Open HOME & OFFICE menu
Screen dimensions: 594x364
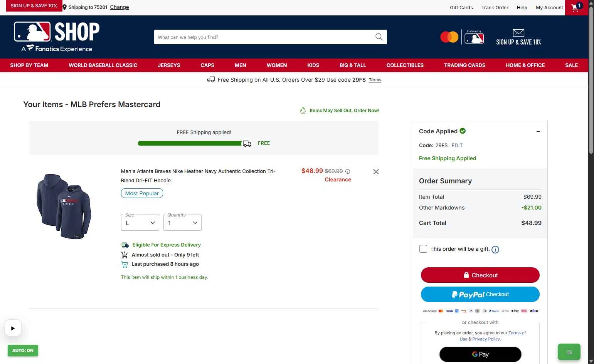[525, 65]
